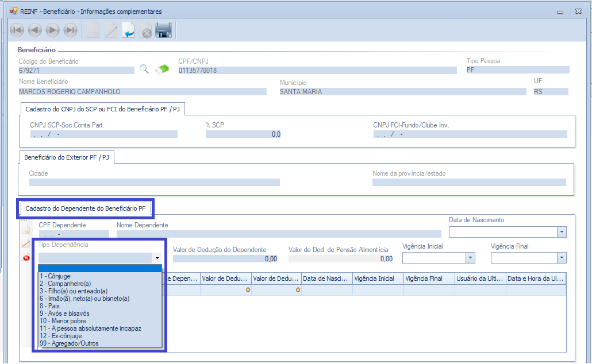Viewport: 592px width, 364px height.
Task: Search beneficiary with the magnifier icon
Action: [x=144, y=69]
